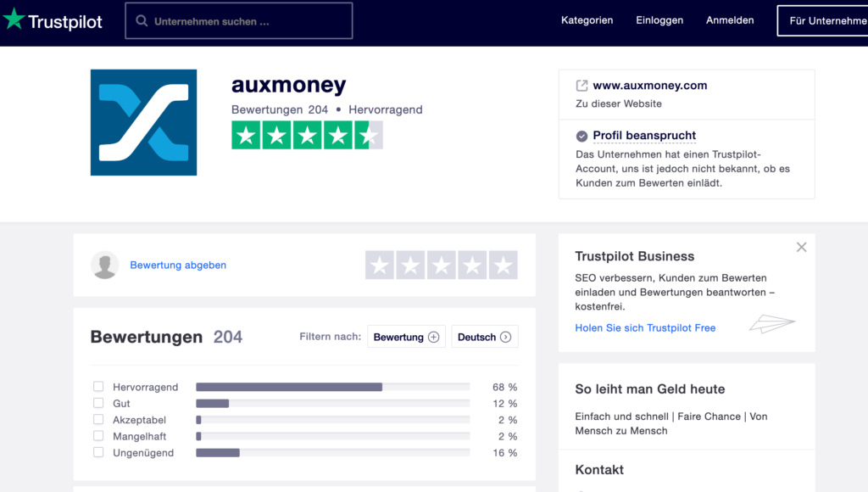This screenshot has height=492, width=868.
Task: Check the Akzeptabel filter checkbox
Action: pyautogui.click(x=98, y=419)
